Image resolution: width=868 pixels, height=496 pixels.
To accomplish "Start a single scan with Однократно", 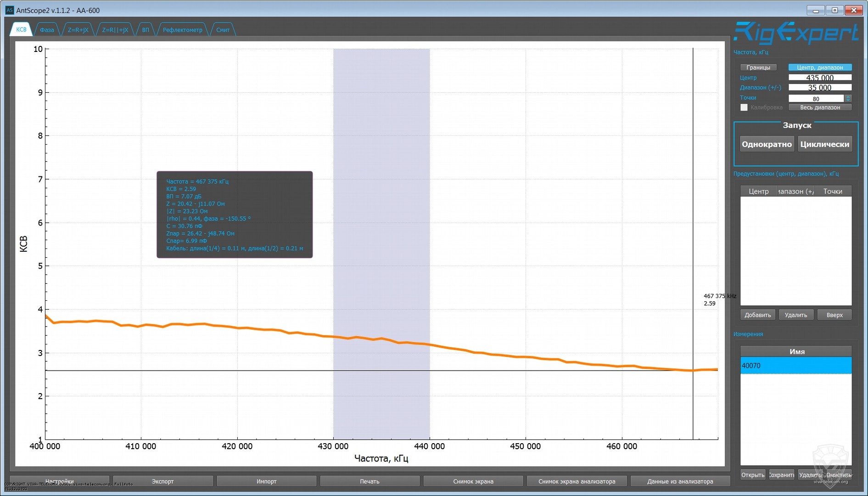I will pyautogui.click(x=767, y=144).
